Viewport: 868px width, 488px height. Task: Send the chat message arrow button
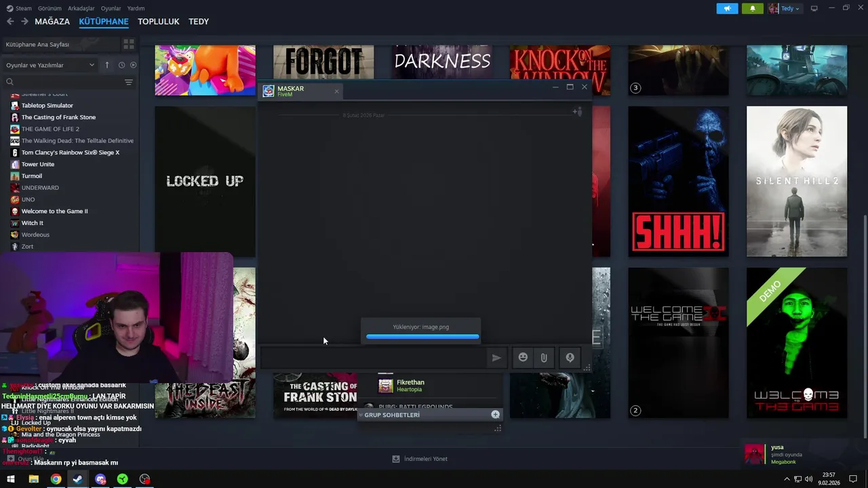[x=496, y=358]
